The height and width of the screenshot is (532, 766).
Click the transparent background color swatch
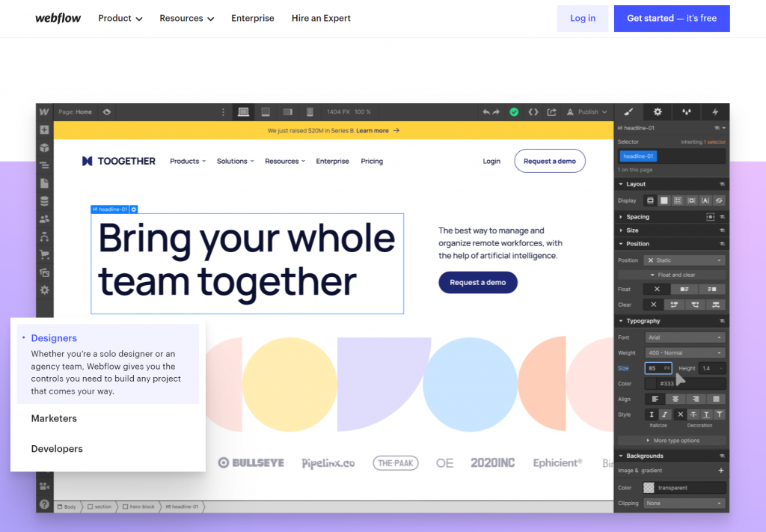coord(649,488)
